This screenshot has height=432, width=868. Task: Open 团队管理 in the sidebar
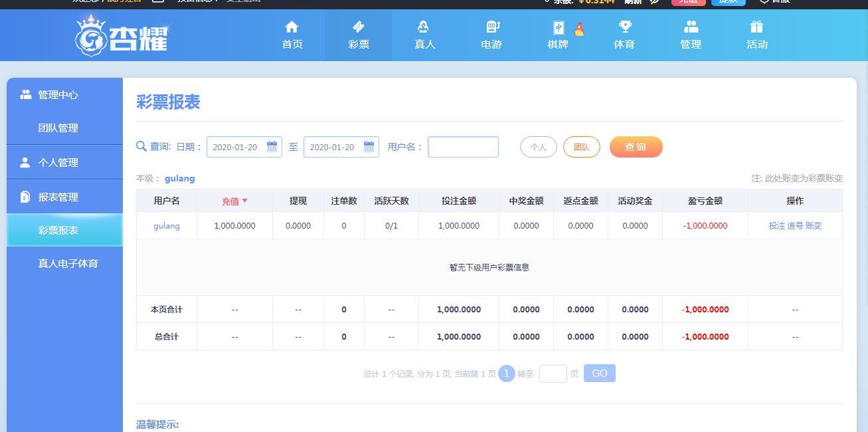(x=58, y=128)
